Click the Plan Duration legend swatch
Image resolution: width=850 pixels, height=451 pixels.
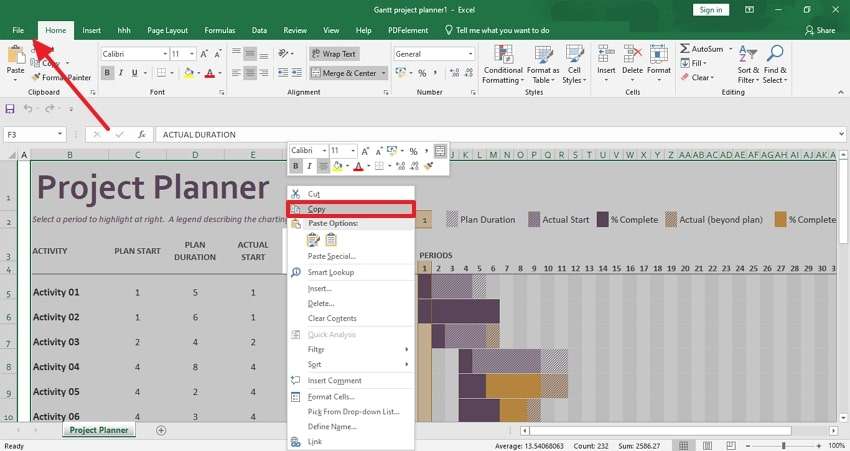452,220
